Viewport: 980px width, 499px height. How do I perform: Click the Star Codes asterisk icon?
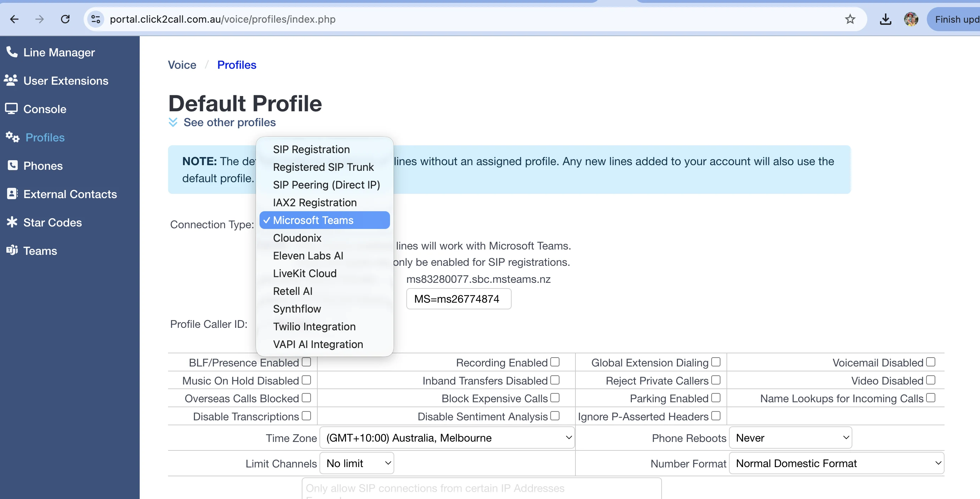coord(12,222)
